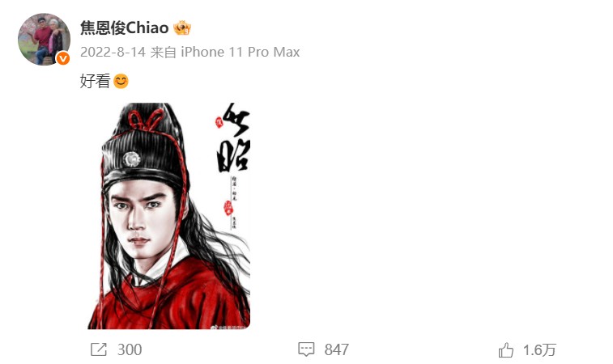Click the 来自 source label
Screen dimensions: 613x364
pyautogui.click(x=163, y=52)
